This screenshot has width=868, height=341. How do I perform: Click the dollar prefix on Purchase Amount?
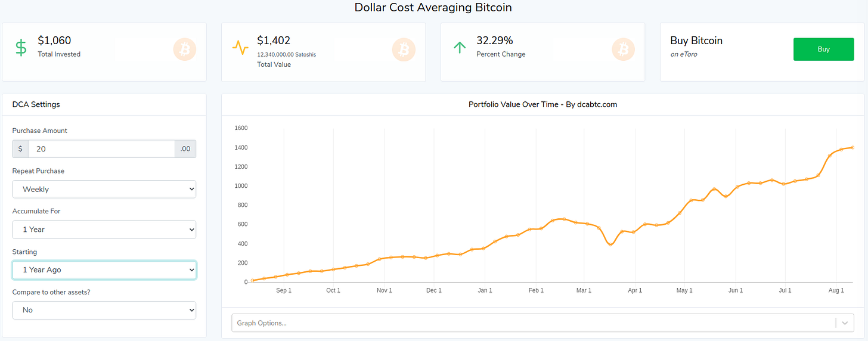point(20,149)
